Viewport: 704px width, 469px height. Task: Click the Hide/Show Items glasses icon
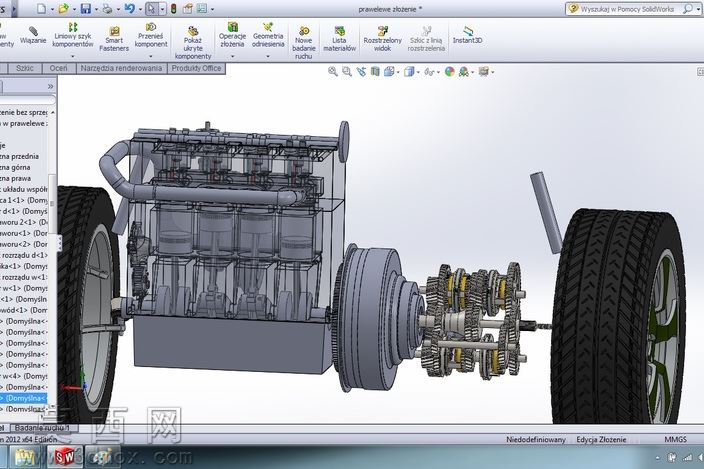pyautogui.click(x=429, y=71)
